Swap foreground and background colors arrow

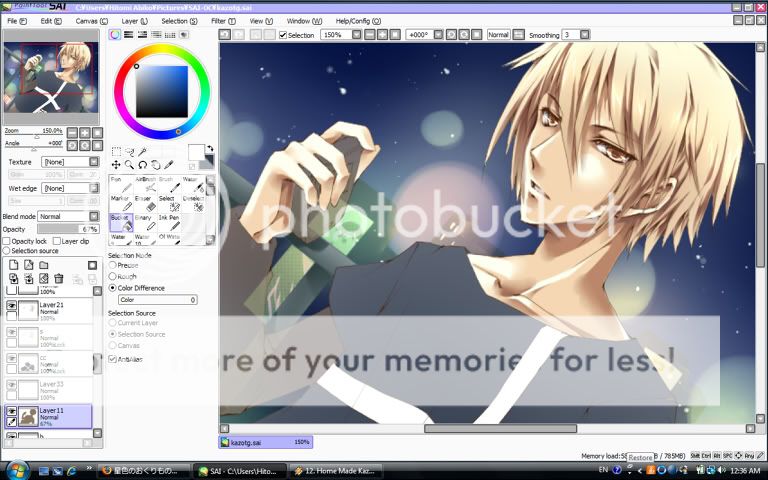tap(210, 148)
